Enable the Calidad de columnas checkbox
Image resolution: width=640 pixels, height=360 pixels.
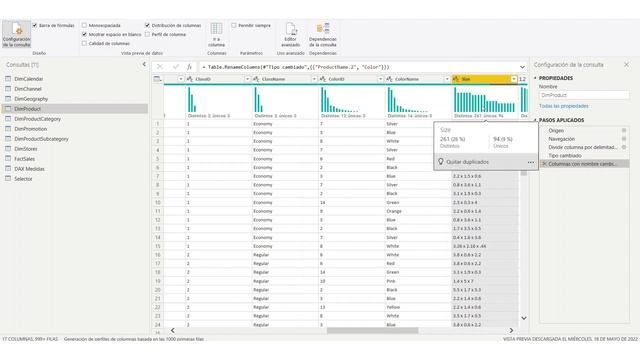click(84, 43)
